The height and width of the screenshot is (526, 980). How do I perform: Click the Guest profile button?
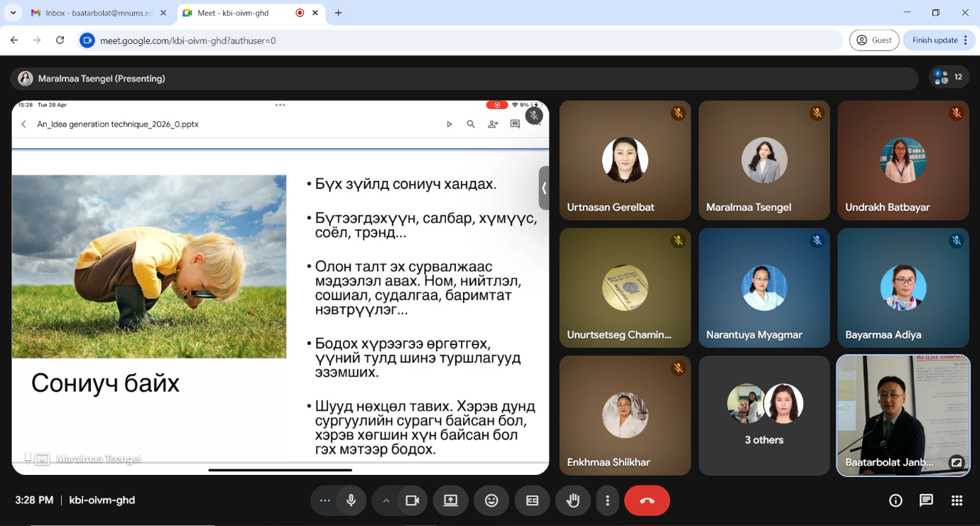coord(874,40)
